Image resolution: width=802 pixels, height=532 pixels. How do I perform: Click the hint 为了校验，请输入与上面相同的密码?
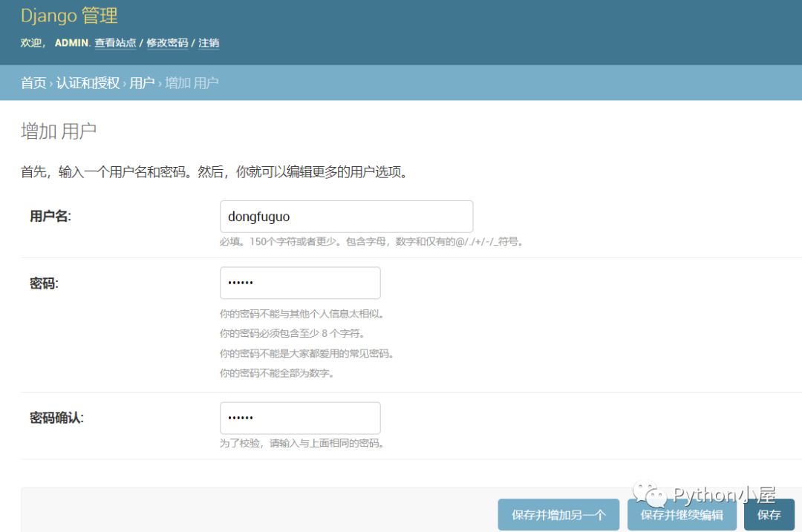(x=301, y=443)
